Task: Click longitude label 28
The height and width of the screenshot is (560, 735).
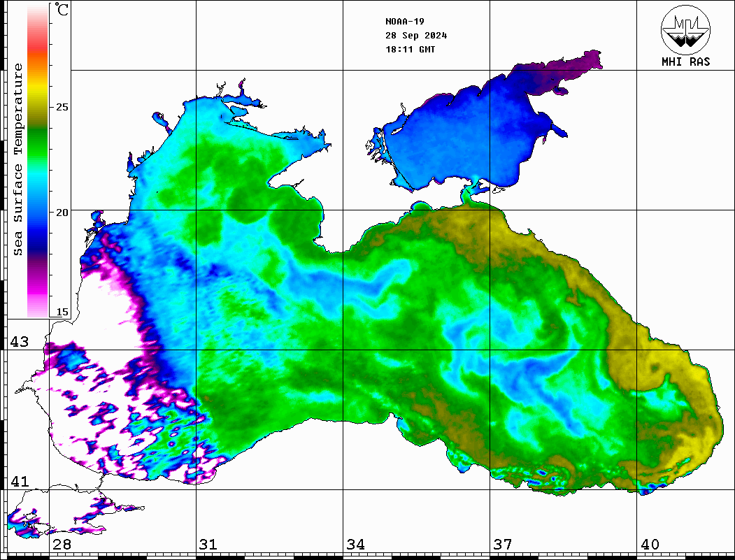Action: coord(62,544)
